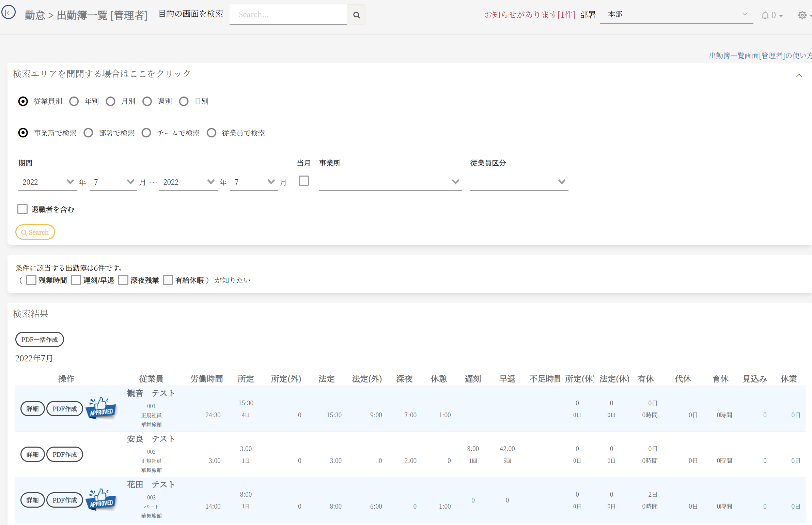Click 詳細 button for 安良 テスト
812x525 pixels.
point(32,454)
